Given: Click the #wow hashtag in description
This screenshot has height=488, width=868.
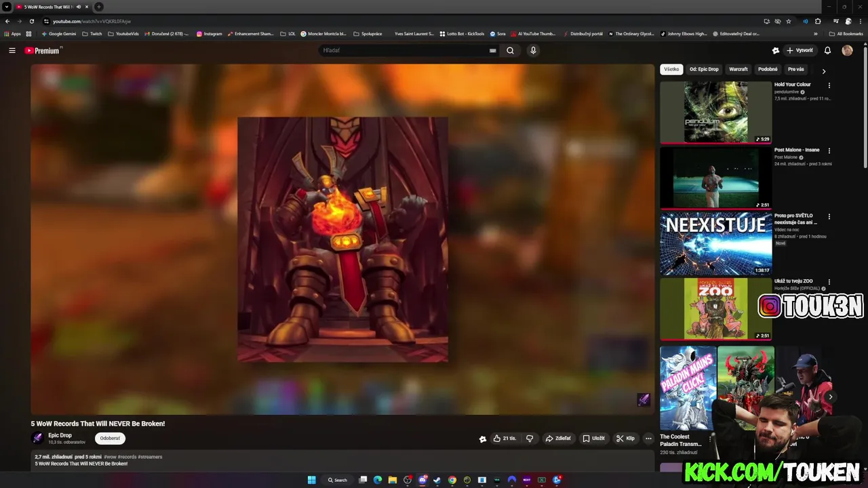Looking at the screenshot, I should click(110, 457).
